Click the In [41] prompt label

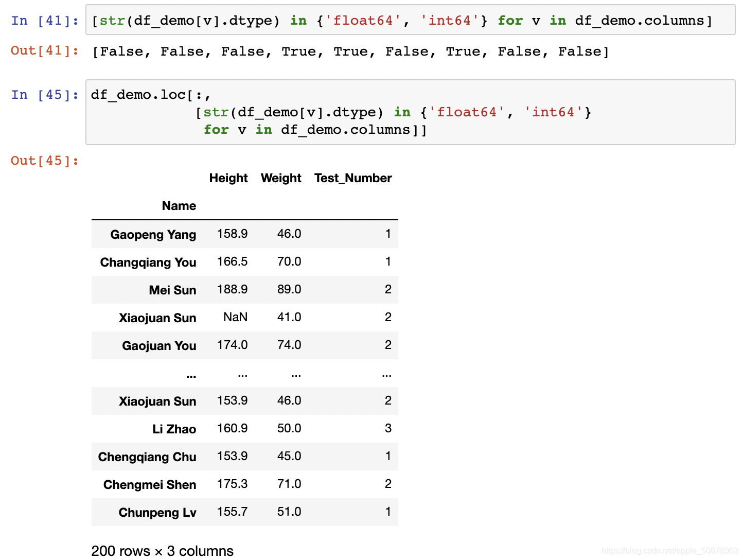click(45, 21)
